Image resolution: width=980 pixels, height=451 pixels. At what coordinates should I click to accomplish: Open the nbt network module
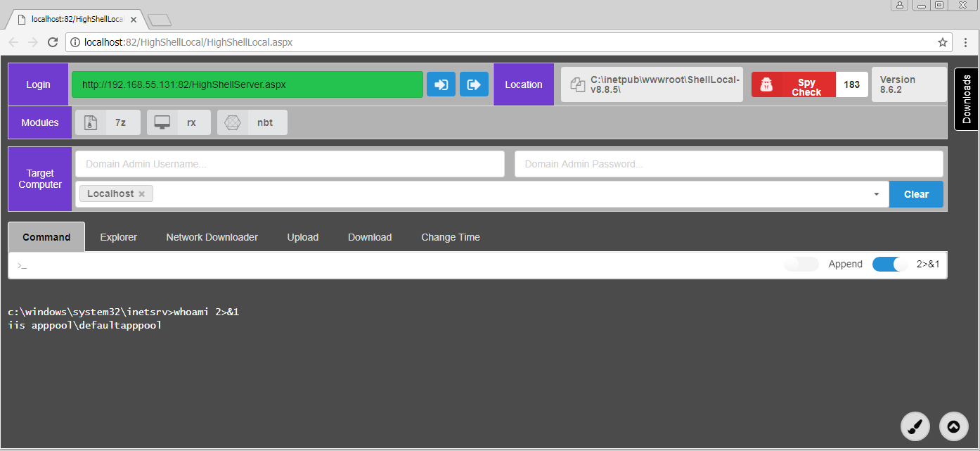[252, 122]
